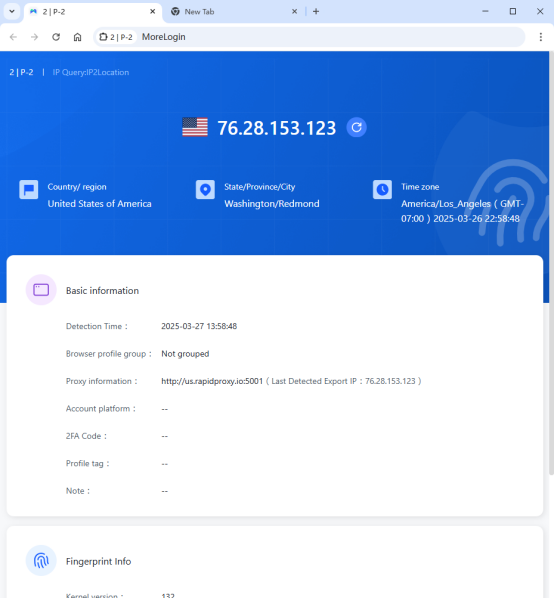
Task: Click proxy URL http://us.rapidproxy.io:5001
Action: click(x=212, y=381)
